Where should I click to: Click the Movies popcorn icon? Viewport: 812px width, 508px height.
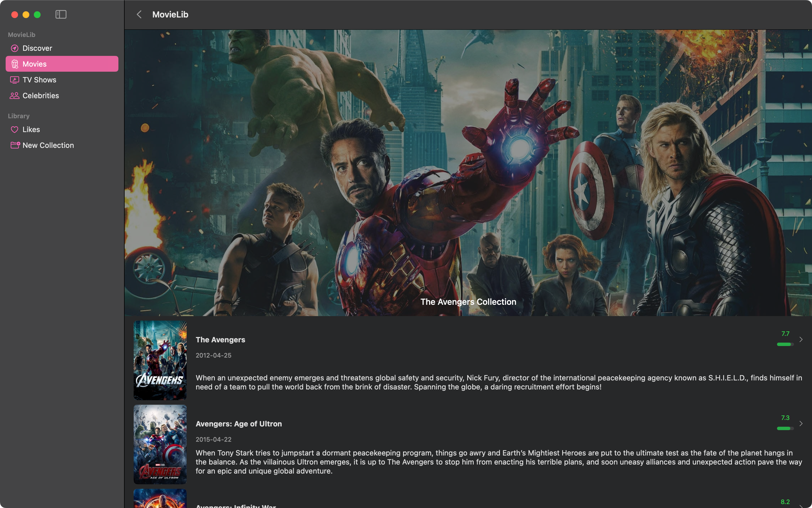[14, 64]
